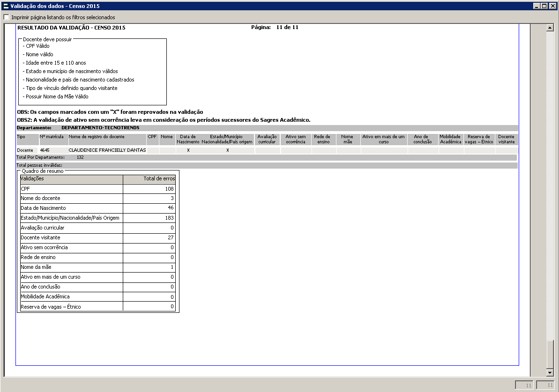
Task: Click the last page number field at bottom right
Action: (x=546, y=385)
